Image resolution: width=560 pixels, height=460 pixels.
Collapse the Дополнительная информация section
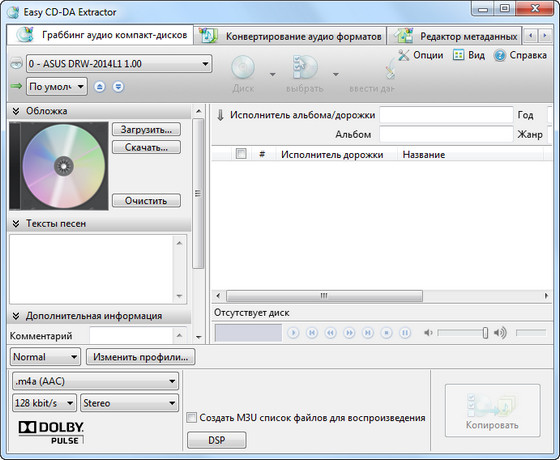(16, 316)
